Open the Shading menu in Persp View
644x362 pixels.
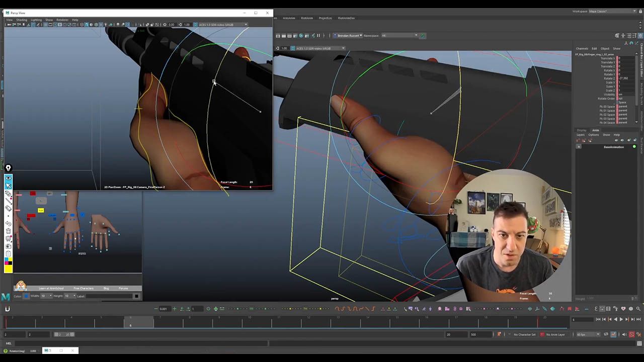pyautogui.click(x=22, y=20)
